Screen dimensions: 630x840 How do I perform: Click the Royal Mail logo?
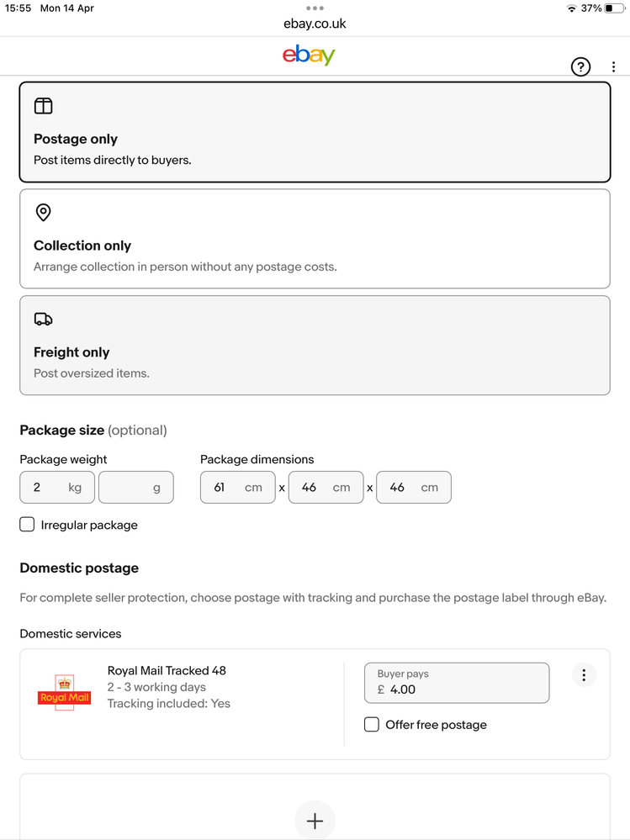[64, 692]
